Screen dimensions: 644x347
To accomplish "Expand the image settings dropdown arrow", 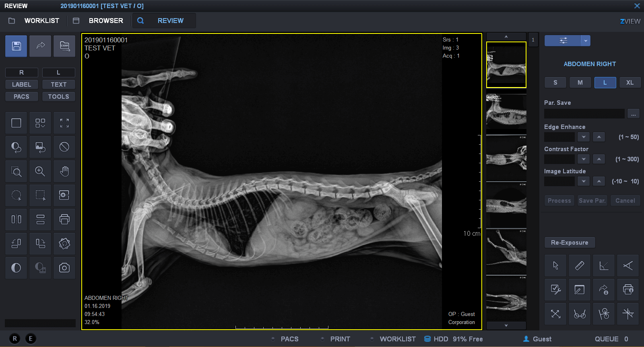I will 586,41.
